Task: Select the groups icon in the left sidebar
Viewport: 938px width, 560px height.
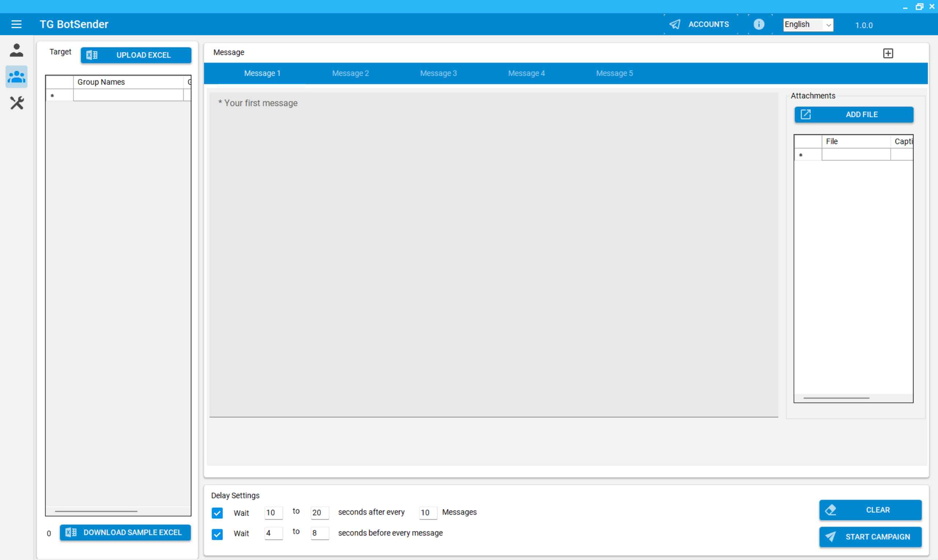Action: (x=16, y=76)
